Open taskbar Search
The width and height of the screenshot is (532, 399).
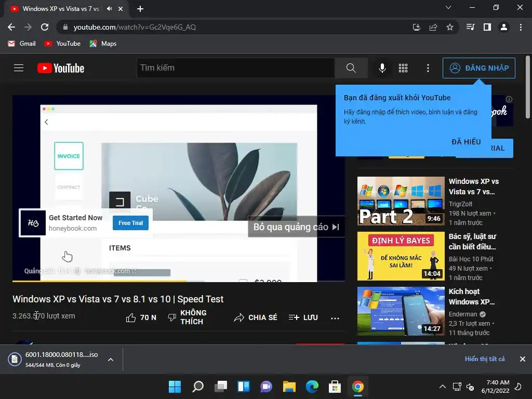point(198,387)
